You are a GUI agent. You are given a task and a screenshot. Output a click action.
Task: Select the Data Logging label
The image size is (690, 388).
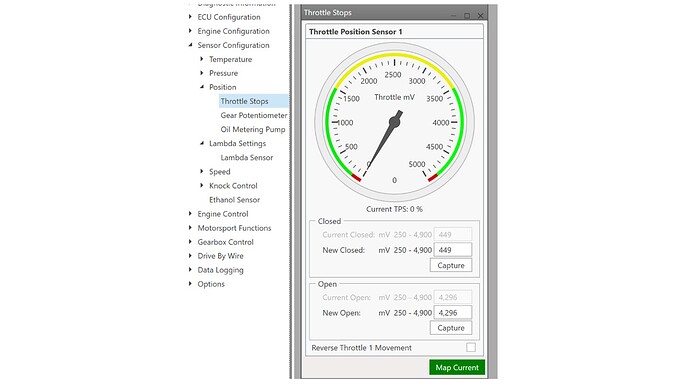tap(220, 270)
